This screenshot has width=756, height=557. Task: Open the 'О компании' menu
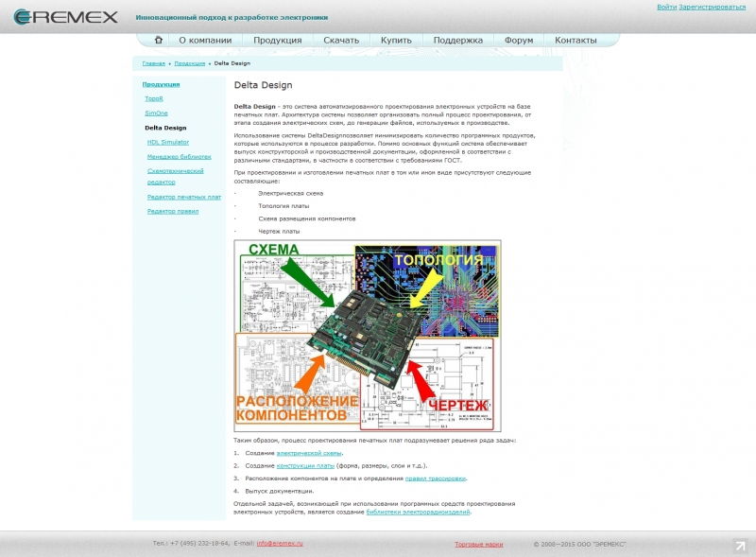tap(205, 40)
